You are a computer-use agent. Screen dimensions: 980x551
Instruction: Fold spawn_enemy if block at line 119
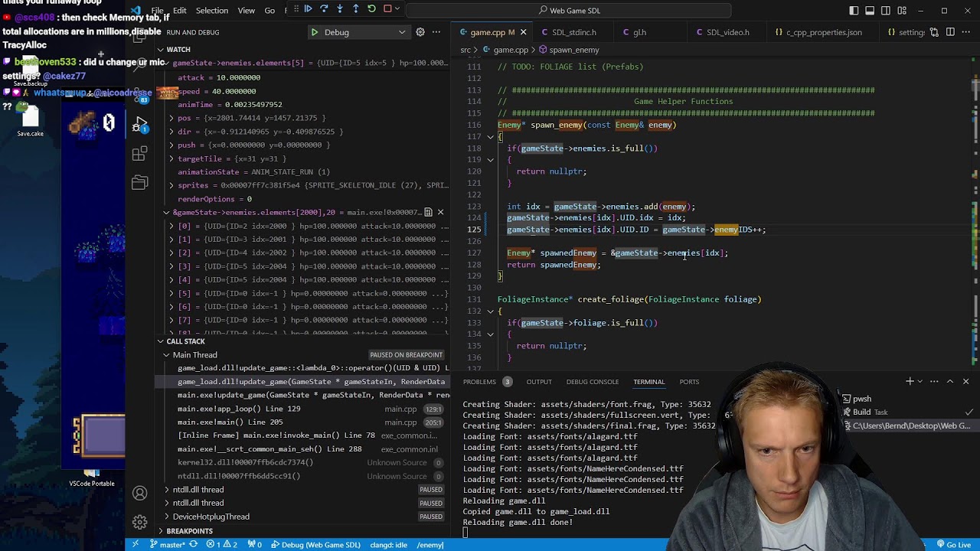[490, 160]
